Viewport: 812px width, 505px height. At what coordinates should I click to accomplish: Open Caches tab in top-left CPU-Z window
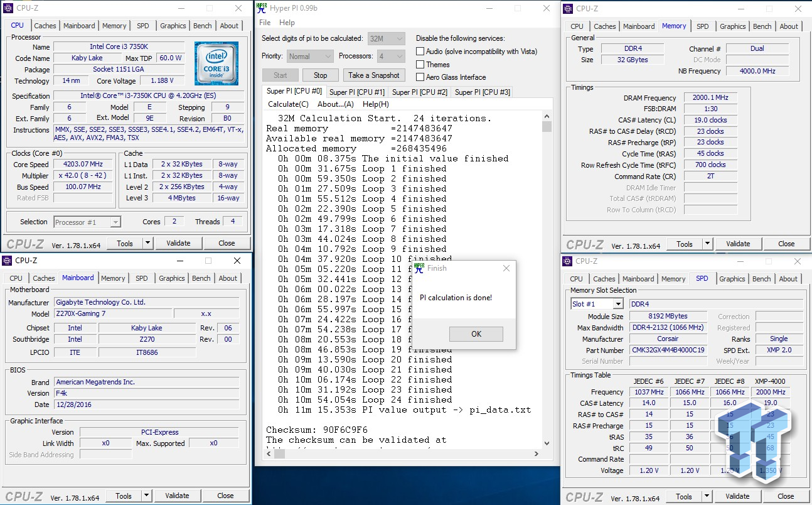[45, 26]
